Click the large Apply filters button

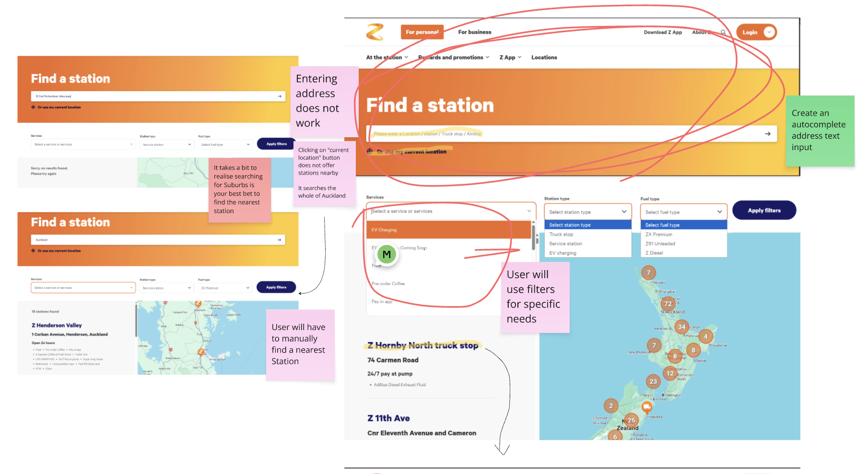(x=764, y=210)
